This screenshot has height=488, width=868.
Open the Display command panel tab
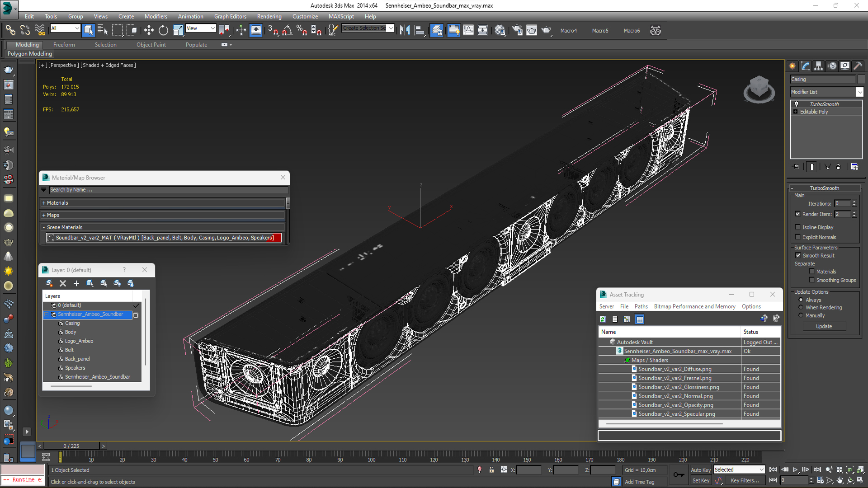click(x=845, y=66)
